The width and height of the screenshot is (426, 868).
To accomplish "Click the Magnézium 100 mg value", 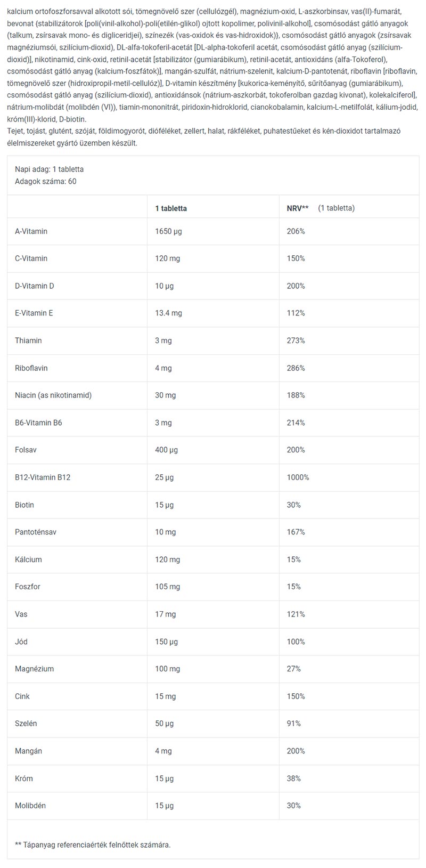I will click(x=168, y=669).
